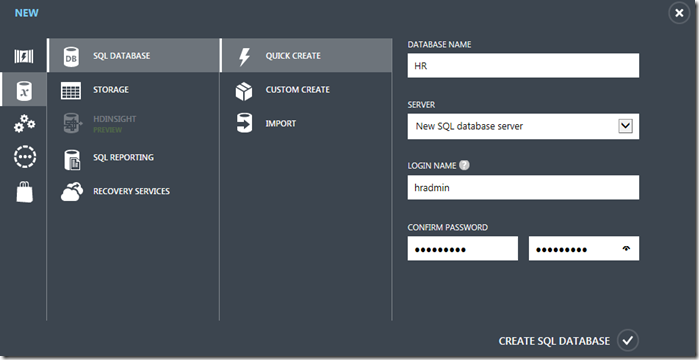
Task: Click the Custom Create box icon
Action: [x=244, y=90]
